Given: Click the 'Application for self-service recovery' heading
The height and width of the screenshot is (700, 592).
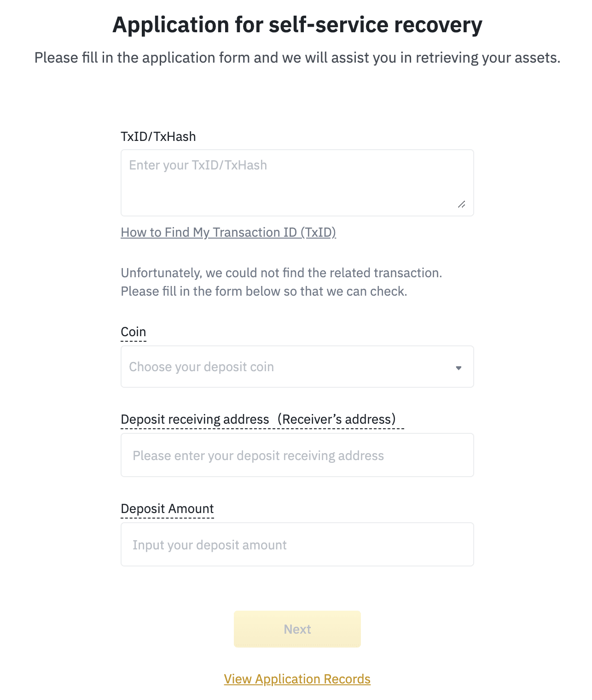Looking at the screenshot, I should (x=297, y=25).
